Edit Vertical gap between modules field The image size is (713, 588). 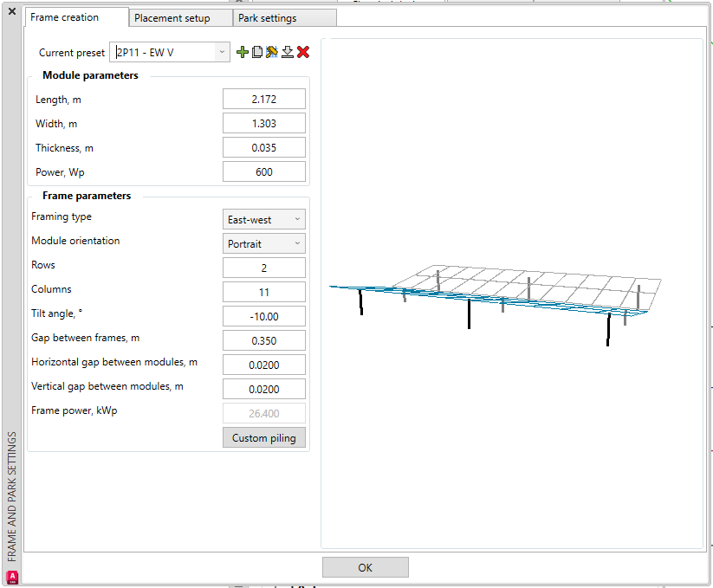point(264,389)
